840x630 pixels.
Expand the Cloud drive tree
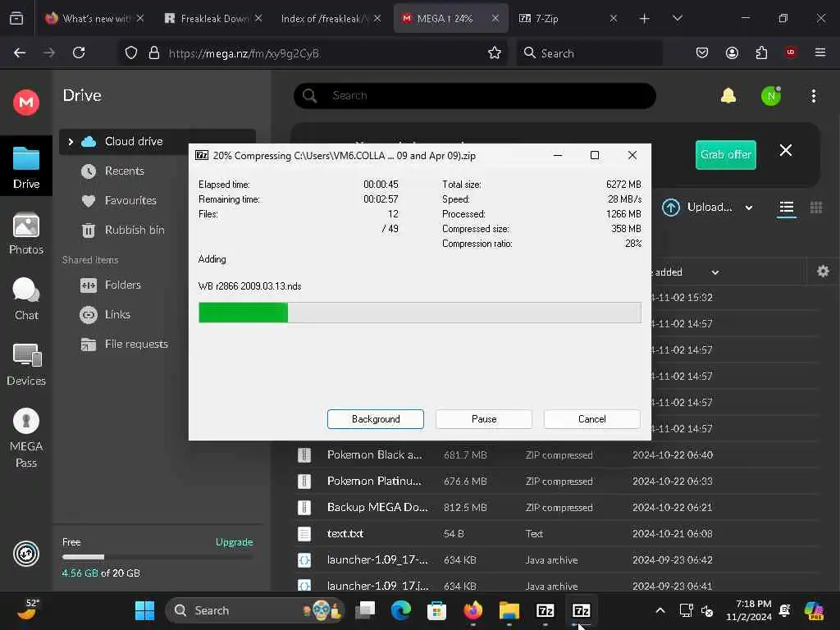point(71,142)
